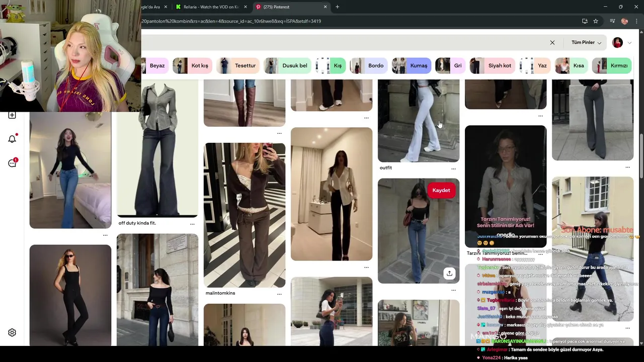Expand the account chevron beside avatar
This screenshot has height=362, width=644.
tap(629, 43)
